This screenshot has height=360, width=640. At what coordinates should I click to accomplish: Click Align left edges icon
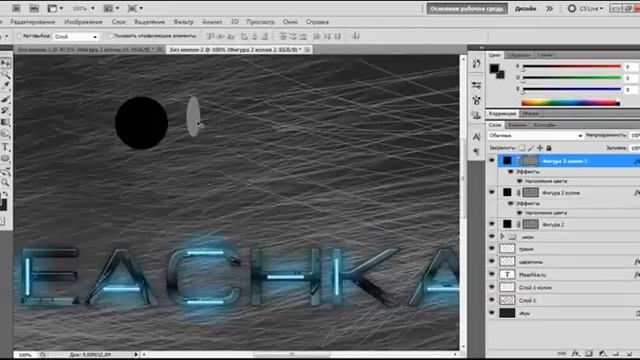244,36
